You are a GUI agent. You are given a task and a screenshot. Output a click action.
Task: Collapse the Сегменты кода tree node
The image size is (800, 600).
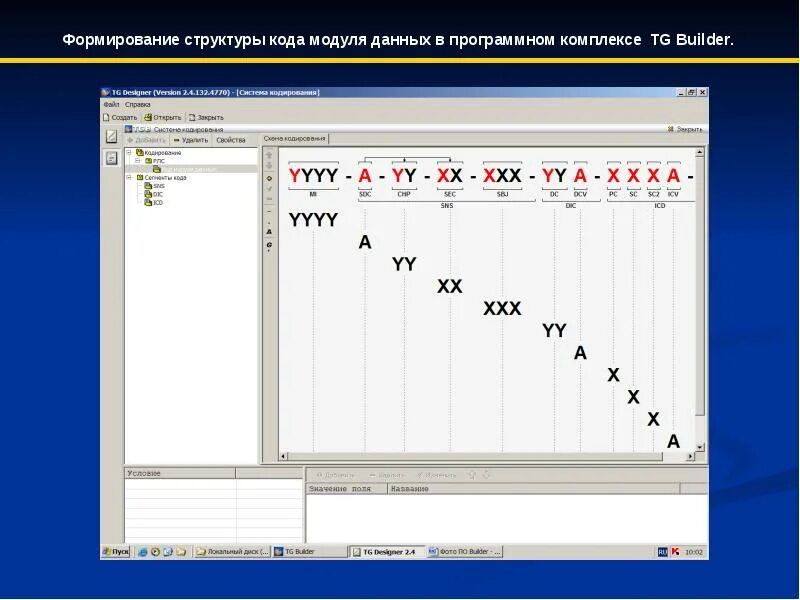pyautogui.click(x=130, y=178)
